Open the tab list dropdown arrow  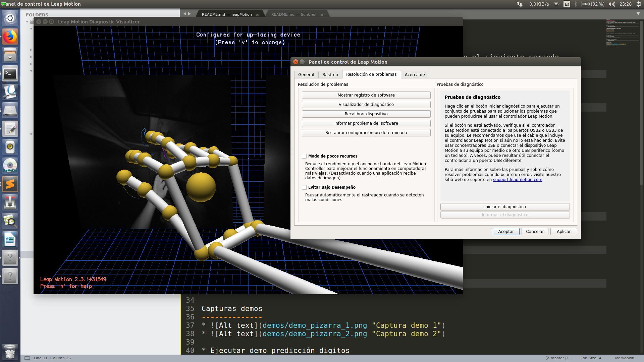coord(638,14)
